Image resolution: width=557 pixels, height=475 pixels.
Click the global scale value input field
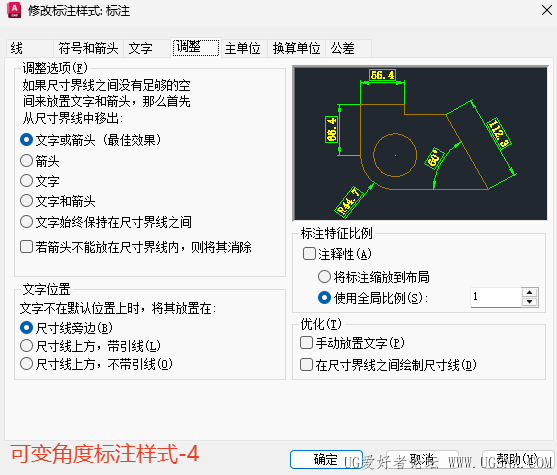click(x=496, y=297)
